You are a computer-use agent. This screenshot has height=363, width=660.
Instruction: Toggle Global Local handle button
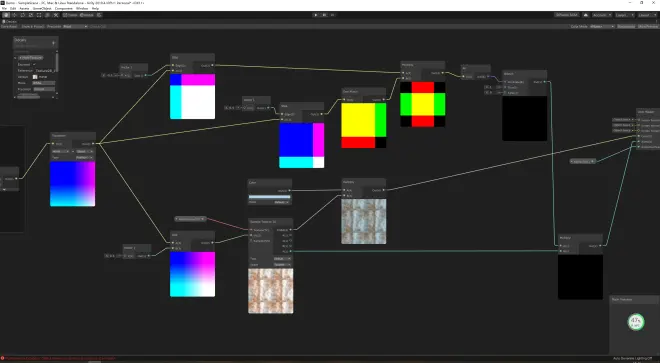pyautogui.click(x=87, y=15)
